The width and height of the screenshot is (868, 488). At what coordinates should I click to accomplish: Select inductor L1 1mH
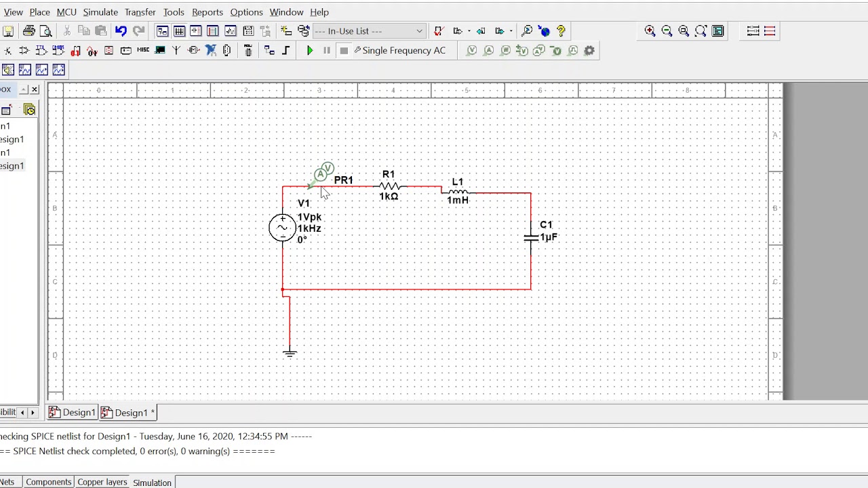[458, 192]
